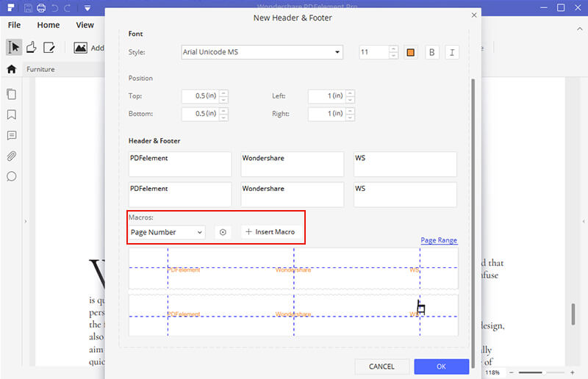Click the 118% zoom level text
This screenshot has width=588, height=379.
(x=492, y=372)
